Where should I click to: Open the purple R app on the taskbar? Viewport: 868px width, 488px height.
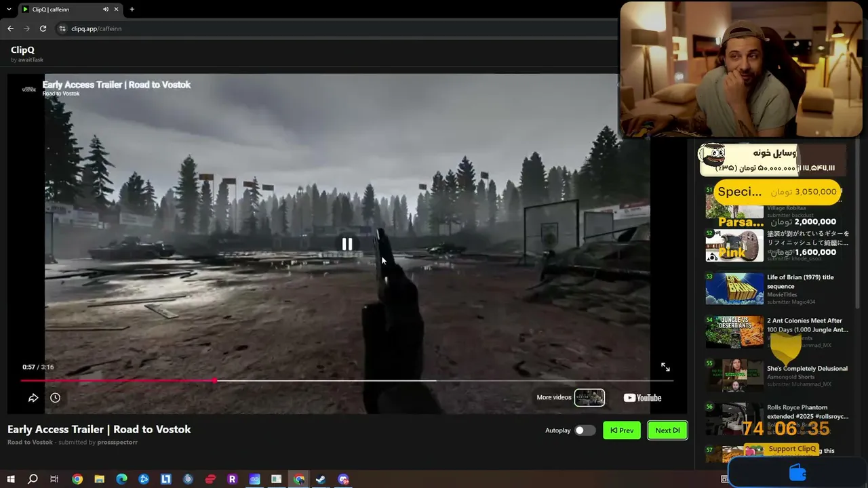point(232,479)
